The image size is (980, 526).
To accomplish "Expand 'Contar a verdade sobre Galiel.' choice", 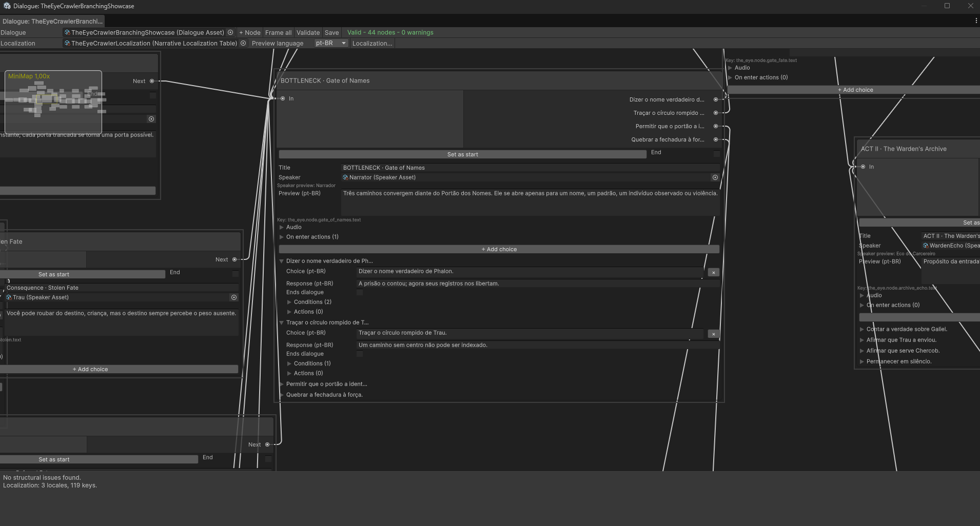I will pos(861,329).
